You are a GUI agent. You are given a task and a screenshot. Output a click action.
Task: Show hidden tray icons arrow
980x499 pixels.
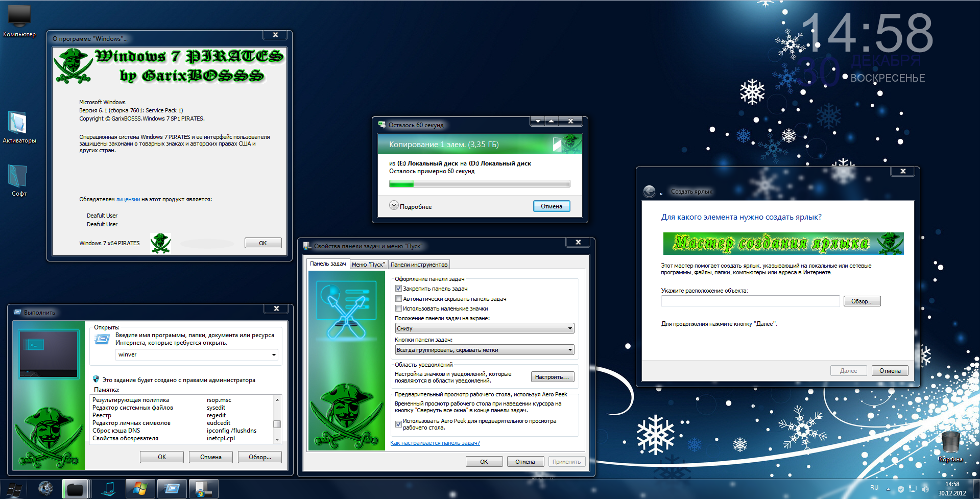(888, 489)
